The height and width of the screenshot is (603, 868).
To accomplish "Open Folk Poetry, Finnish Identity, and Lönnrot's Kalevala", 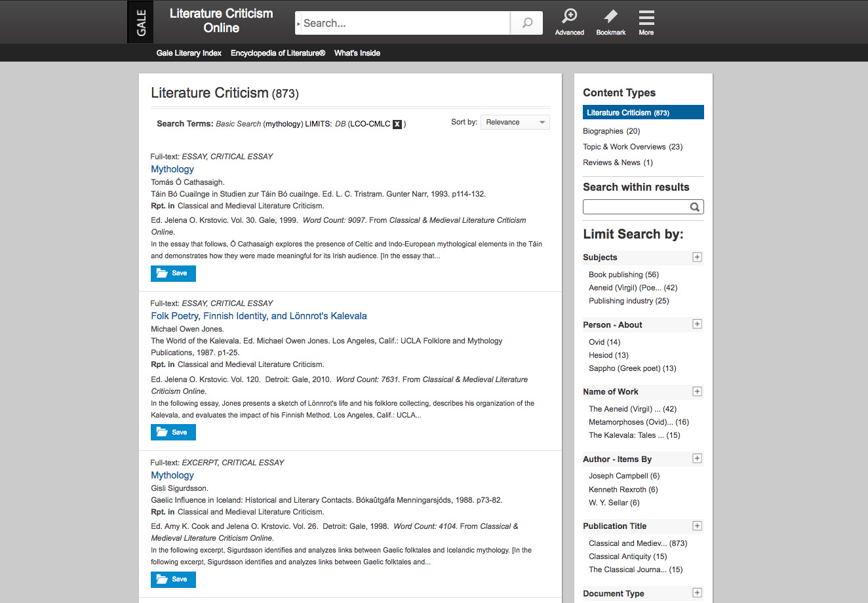I will point(259,316).
